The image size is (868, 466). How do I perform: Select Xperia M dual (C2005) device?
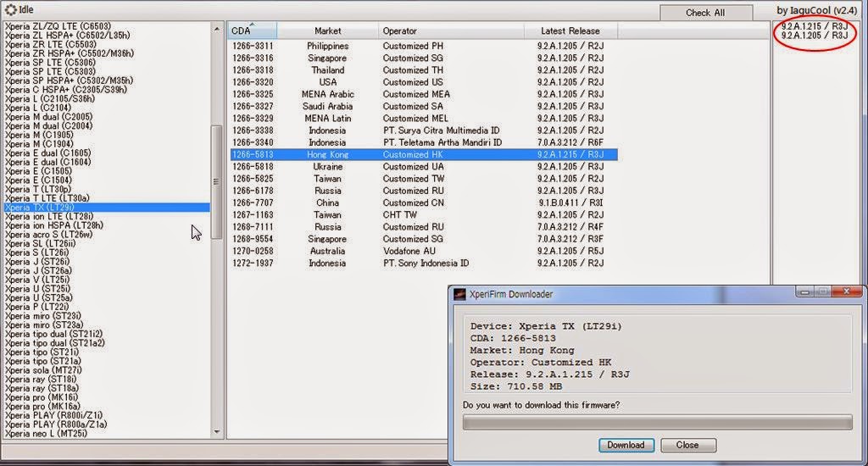[48, 117]
